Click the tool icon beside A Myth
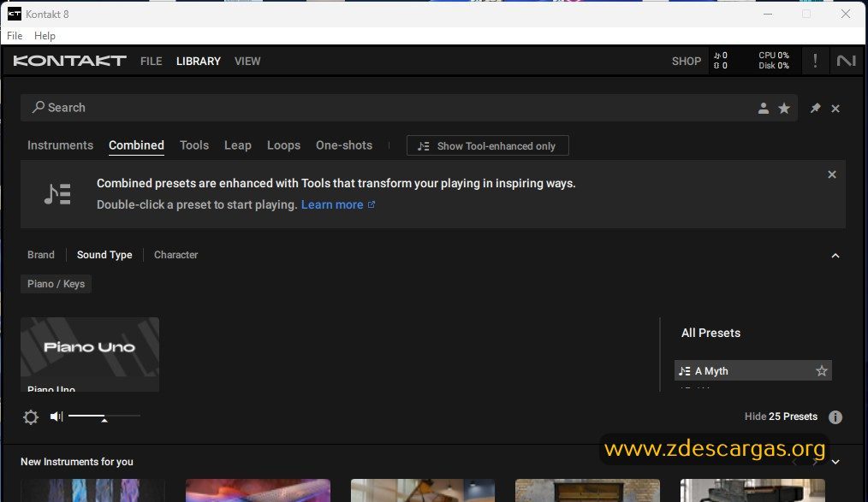 pyautogui.click(x=685, y=371)
